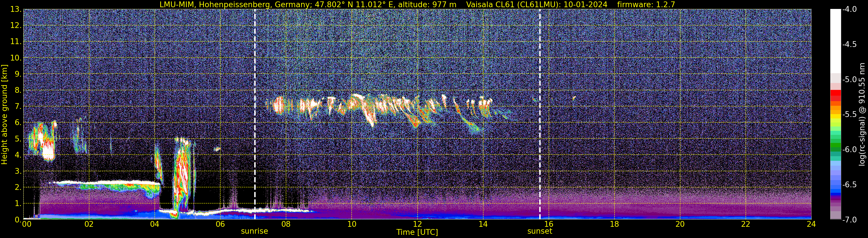Select the colorbar tick label "-7.0"

pyautogui.click(x=849, y=220)
